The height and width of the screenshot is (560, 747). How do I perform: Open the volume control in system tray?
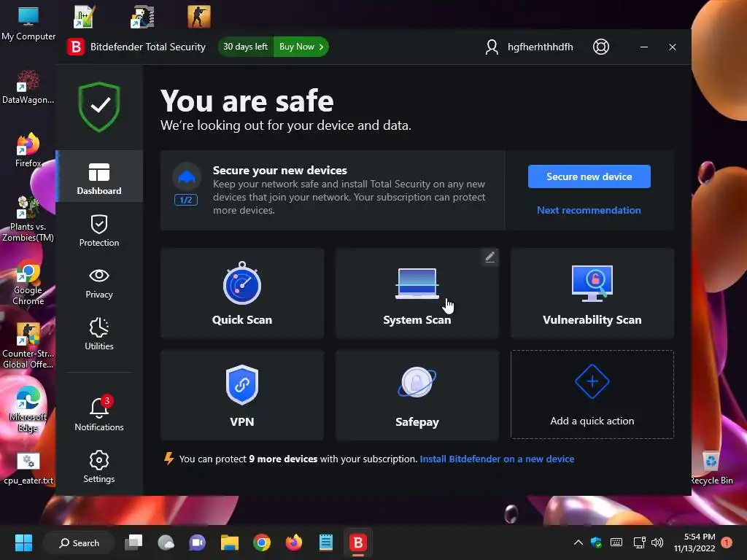(657, 542)
